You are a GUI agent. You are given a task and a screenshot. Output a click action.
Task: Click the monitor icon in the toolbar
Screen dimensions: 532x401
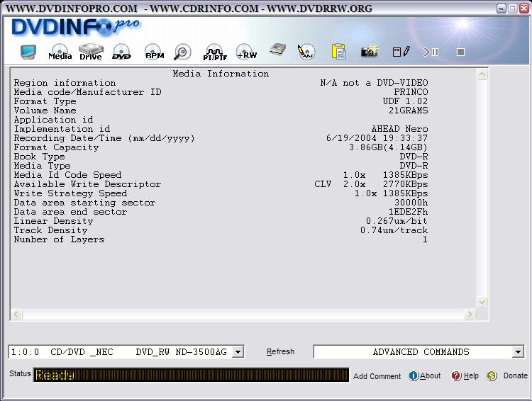click(28, 52)
